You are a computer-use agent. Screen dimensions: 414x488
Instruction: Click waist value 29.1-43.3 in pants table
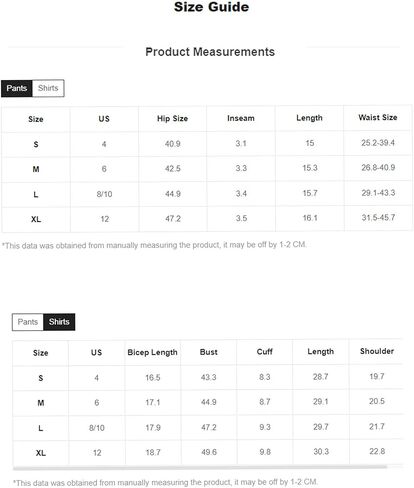pyautogui.click(x=378, y=193)
